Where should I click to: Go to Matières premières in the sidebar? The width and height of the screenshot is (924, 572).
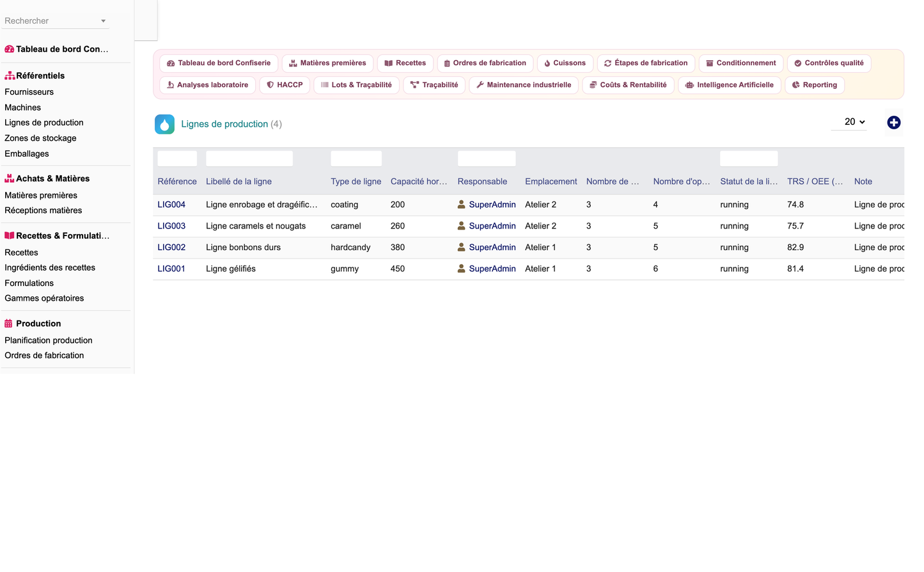(x=41, y=195)
